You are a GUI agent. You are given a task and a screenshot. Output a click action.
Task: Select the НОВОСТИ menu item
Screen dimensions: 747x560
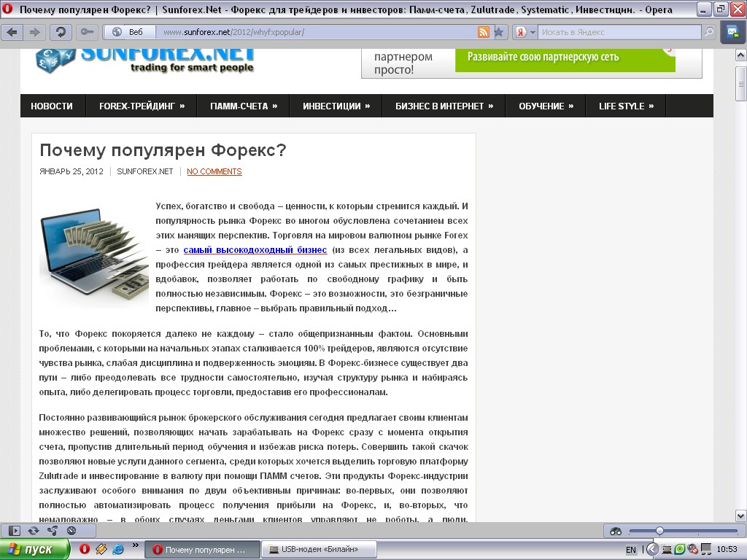pos(51,105)
